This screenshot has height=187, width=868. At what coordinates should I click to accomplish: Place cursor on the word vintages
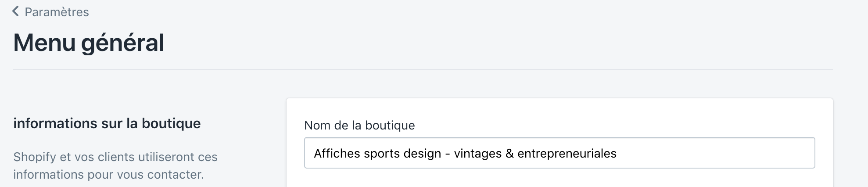[x=477, y=153]
